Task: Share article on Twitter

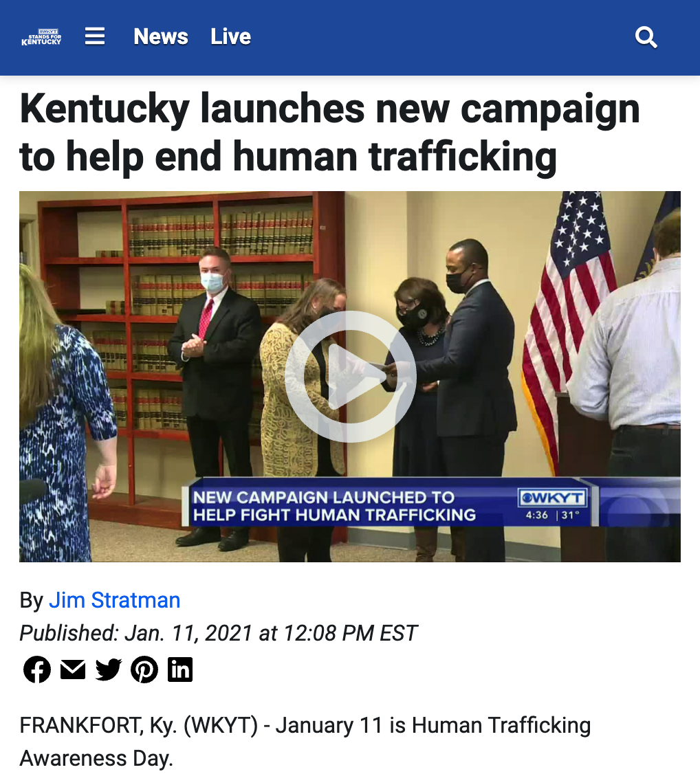Action: tap(109, 670)
